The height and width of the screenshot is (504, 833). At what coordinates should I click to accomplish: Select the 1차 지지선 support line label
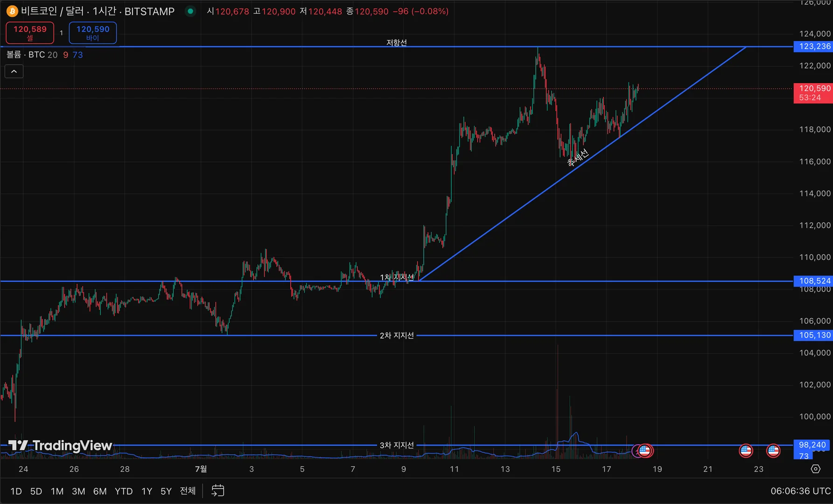click(397, 277)
